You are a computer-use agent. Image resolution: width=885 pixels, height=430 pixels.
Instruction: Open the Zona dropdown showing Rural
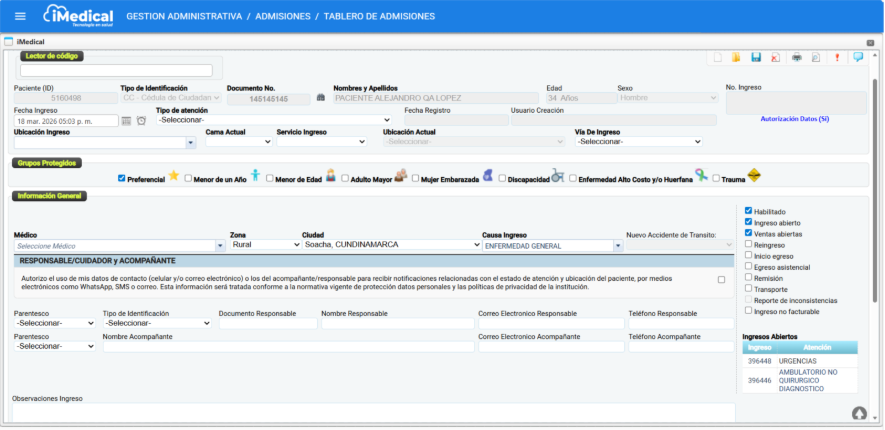pos(262,244)
